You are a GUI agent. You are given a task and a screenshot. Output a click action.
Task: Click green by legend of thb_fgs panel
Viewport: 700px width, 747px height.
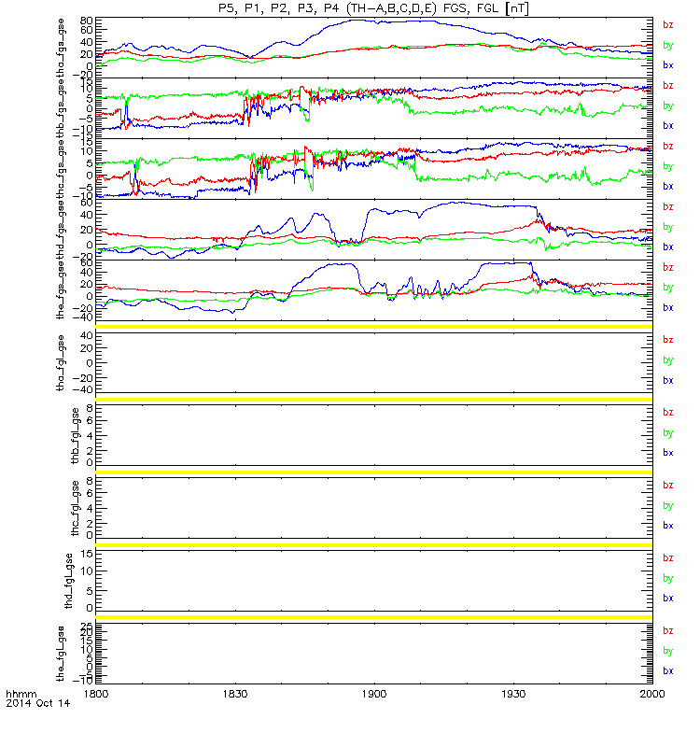pyautogui.click(x=668, y=106)
